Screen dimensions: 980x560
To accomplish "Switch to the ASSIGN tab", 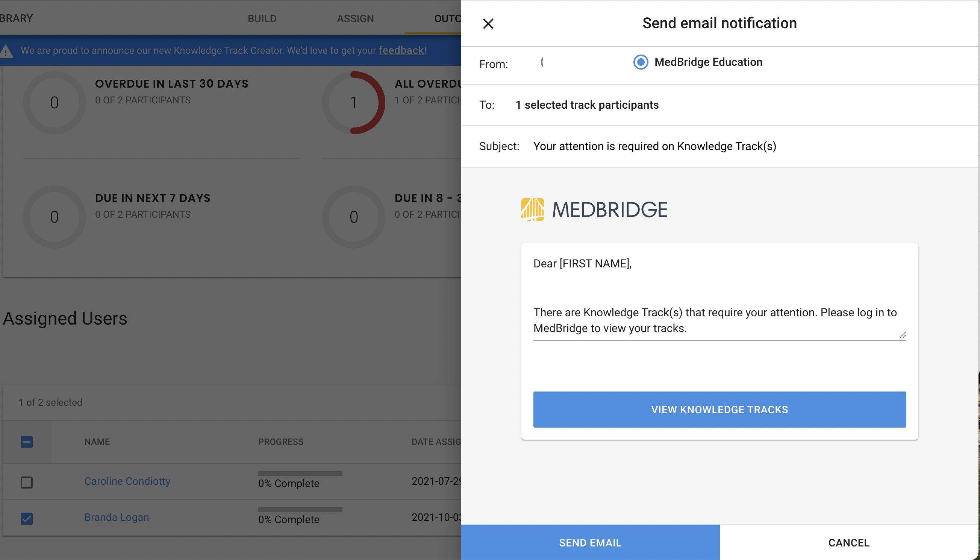I will tap(355, 18).
